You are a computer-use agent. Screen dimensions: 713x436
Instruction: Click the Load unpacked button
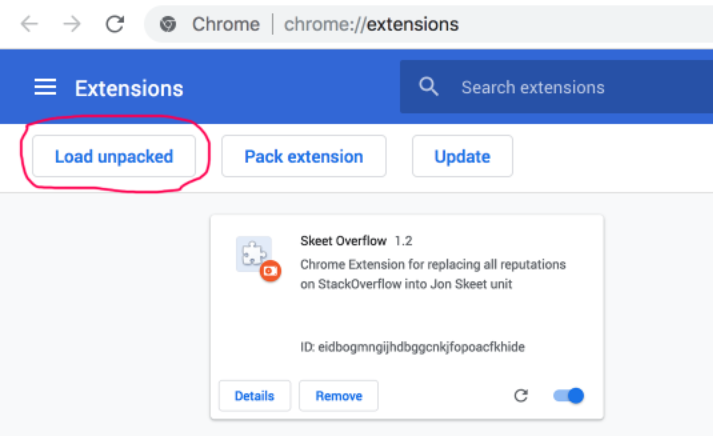[114, 156]
